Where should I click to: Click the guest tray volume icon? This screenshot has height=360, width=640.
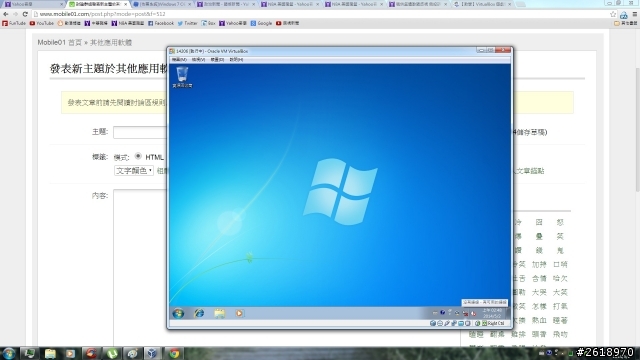pyautogui.click(x=474, y=313)
